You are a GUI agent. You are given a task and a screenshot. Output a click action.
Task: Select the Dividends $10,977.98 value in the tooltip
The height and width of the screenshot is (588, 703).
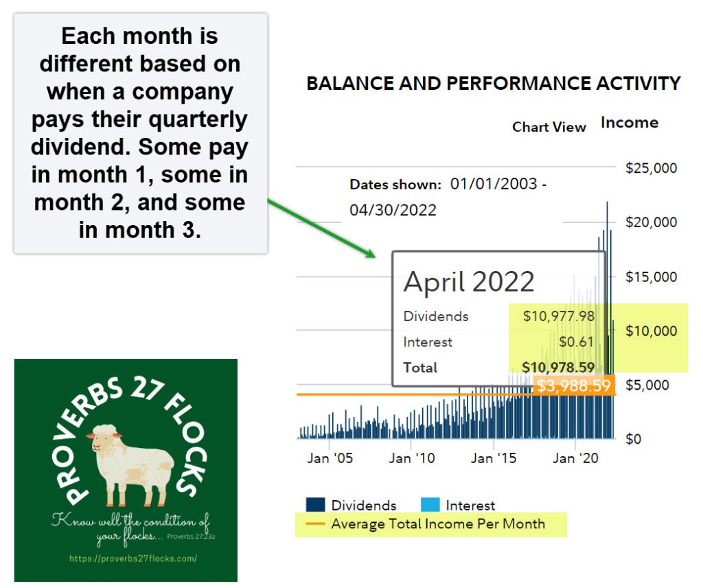point(558,316)
